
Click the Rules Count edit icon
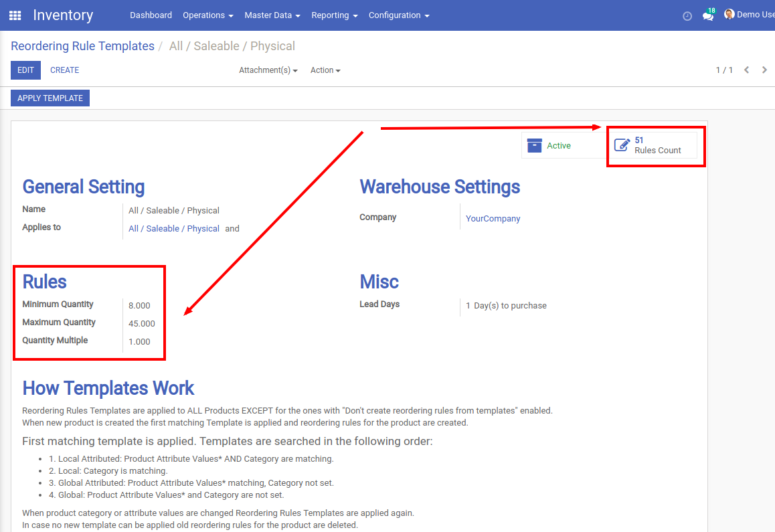(x=622, y=145)
